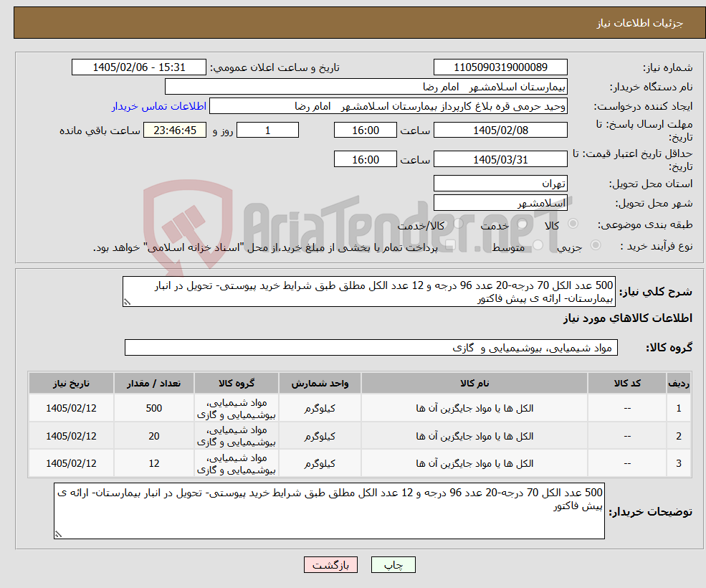Click the price validity hour field
Image resolution: width=706 pixels, height=588 pixels.
365,159
